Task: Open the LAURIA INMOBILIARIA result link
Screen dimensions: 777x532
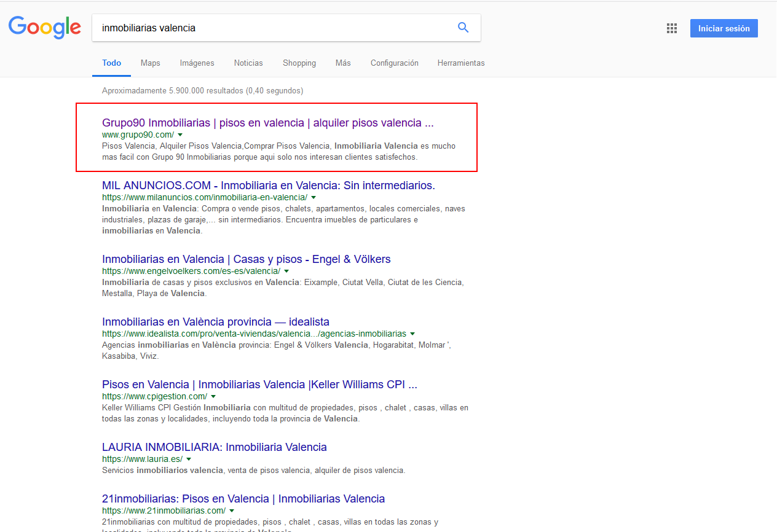Action: [x=215, y=447]
